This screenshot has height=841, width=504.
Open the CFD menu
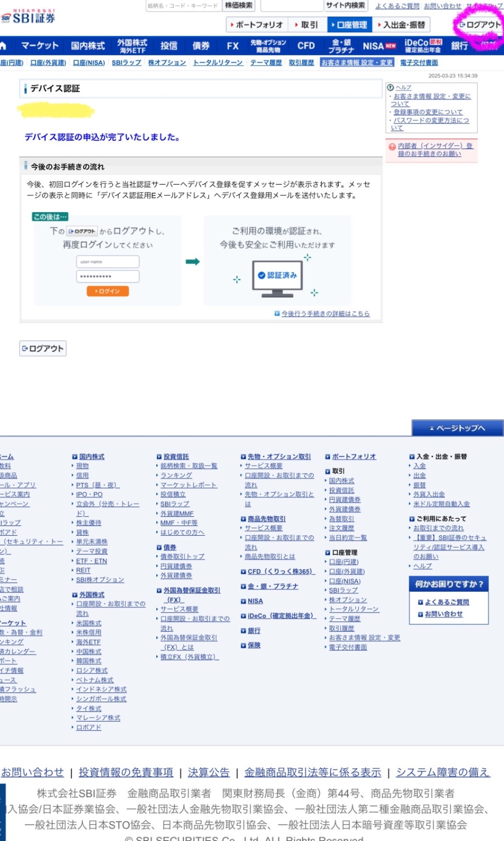tap(306, 46)
